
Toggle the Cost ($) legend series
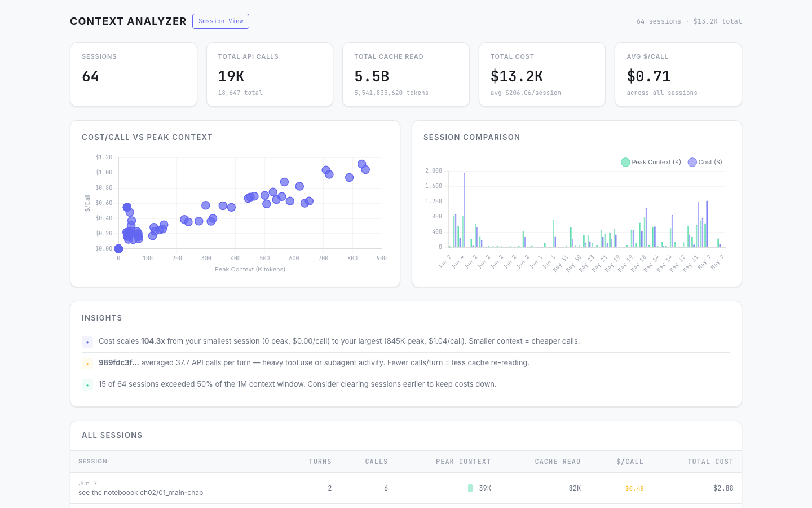pos(705,162)
